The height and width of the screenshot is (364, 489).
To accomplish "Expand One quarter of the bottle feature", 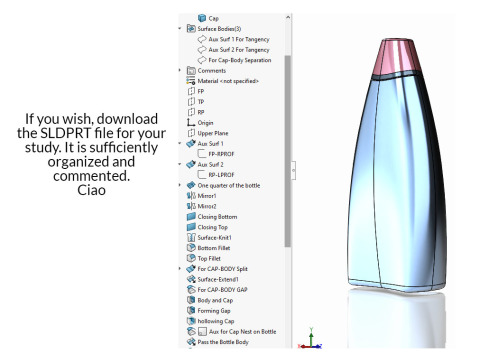I will (180, 185).
